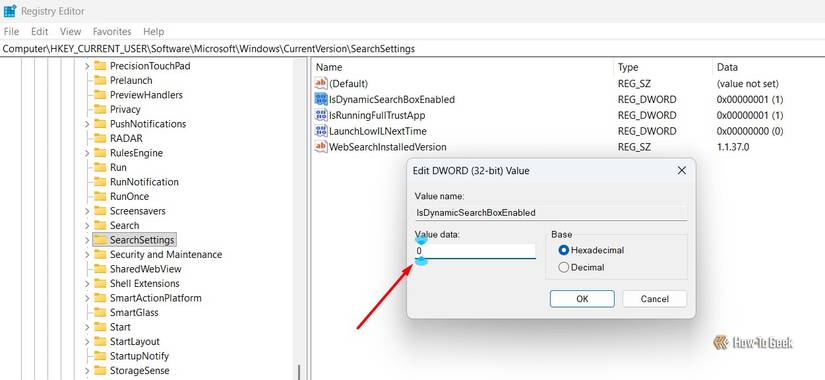Image resolution: width=825 pixels, height=380 pixels.
Task: Click the Prelaunch folder icon
Action: tap(100, 81)
